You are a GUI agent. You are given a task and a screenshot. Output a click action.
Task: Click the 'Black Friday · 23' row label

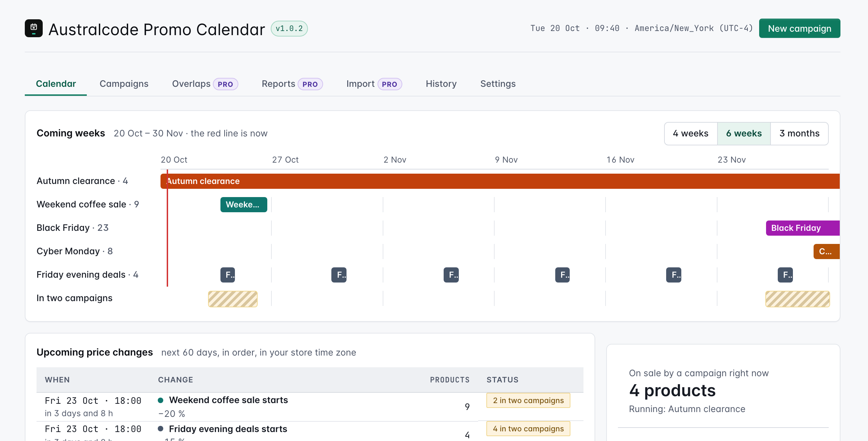point(73,228)
